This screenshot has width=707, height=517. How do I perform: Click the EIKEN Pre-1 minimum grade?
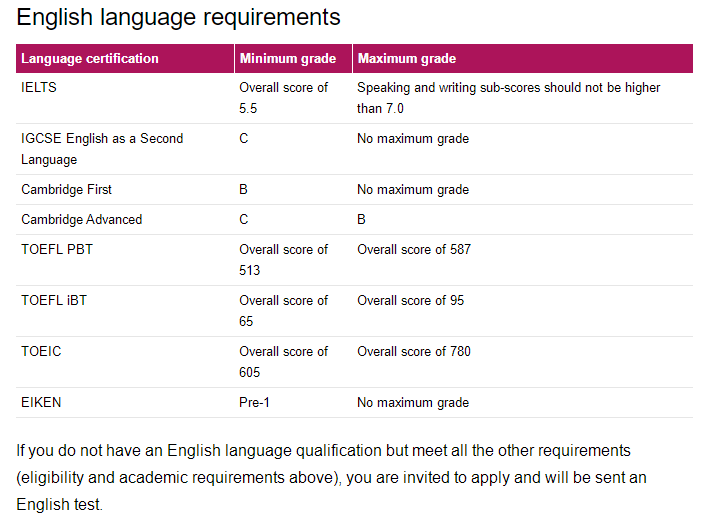(x=254, y=402)
